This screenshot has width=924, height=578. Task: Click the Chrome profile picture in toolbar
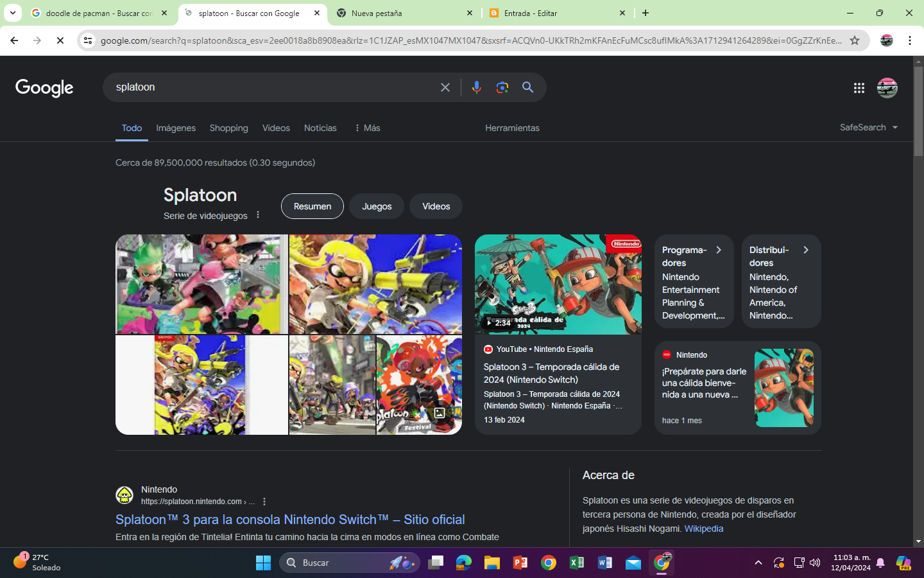887,40
